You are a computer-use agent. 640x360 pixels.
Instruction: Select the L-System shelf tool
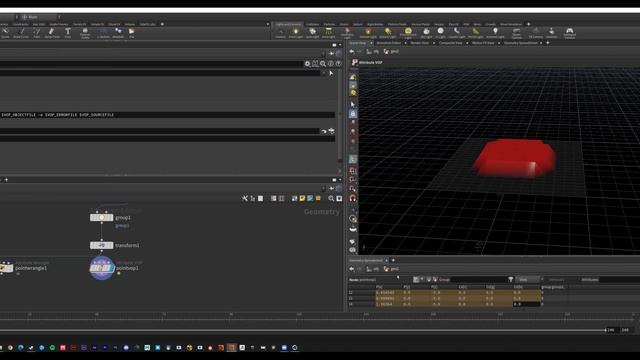(103, 33)
